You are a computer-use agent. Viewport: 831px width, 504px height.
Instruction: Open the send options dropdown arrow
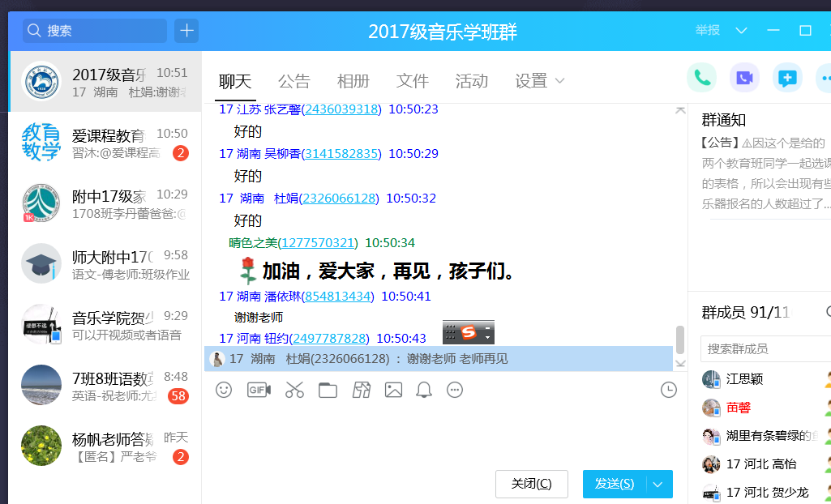click(658, 485)
